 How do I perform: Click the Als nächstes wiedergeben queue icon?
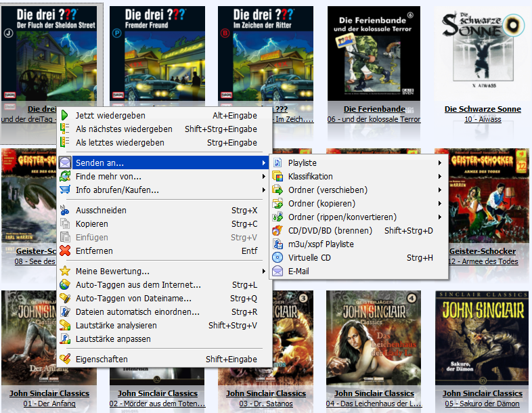[65, 129]
